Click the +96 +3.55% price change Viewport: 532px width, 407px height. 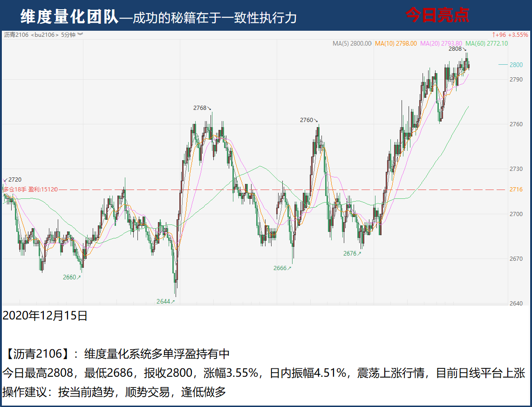[x=510, y=35]
